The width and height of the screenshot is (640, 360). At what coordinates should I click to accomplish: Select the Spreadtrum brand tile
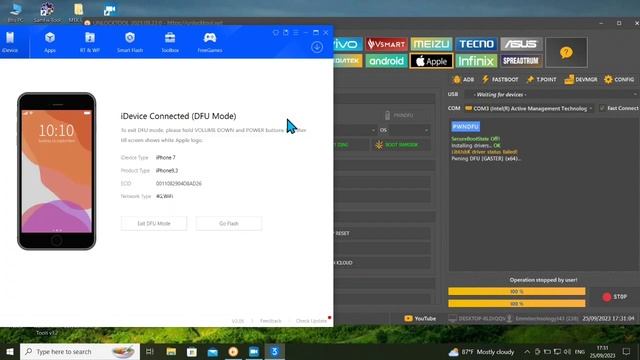click(521, 61)
